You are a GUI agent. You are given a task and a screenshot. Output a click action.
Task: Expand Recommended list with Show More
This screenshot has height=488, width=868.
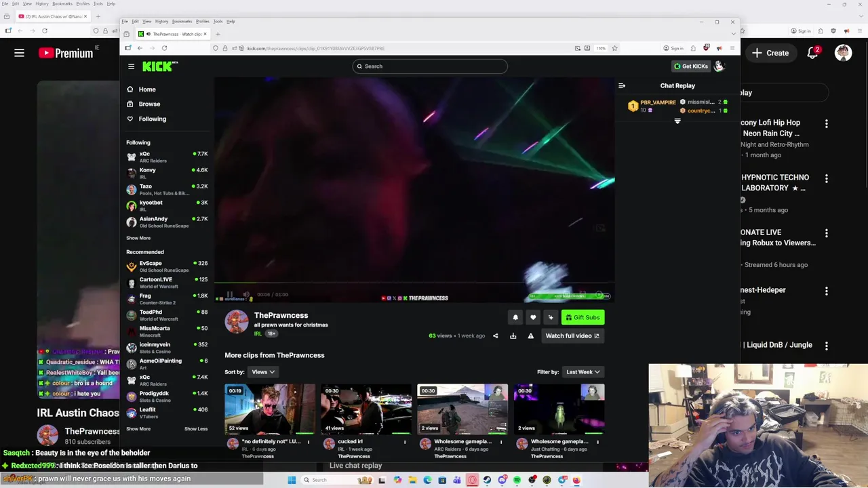(x=138, y=429)
